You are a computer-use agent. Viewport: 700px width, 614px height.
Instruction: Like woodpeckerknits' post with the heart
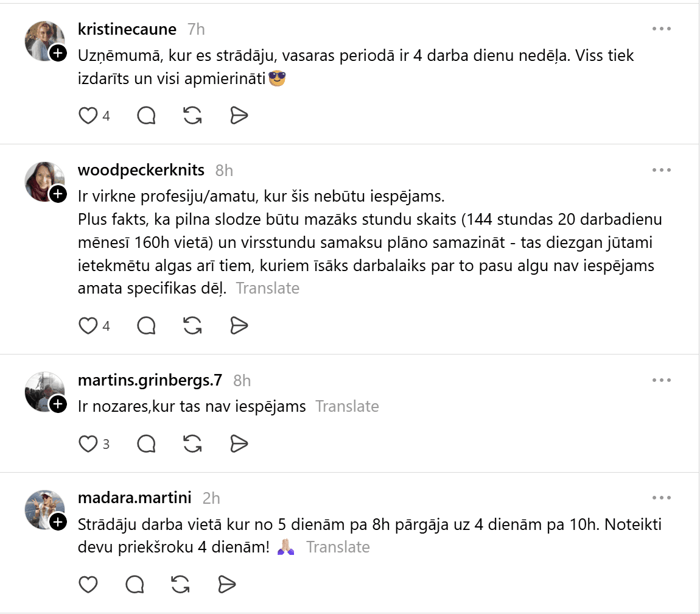pyautogui.click(x=89, y=326)
